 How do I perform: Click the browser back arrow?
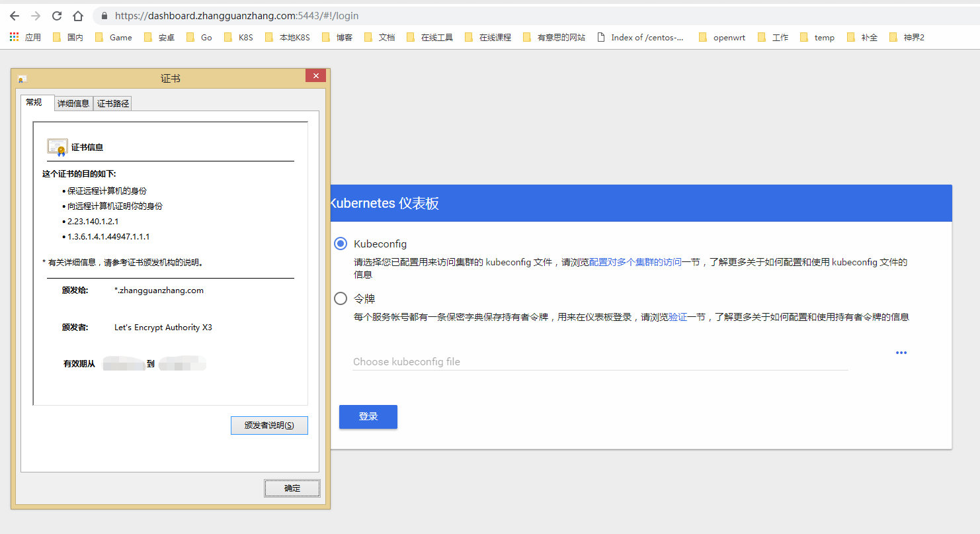15,16
